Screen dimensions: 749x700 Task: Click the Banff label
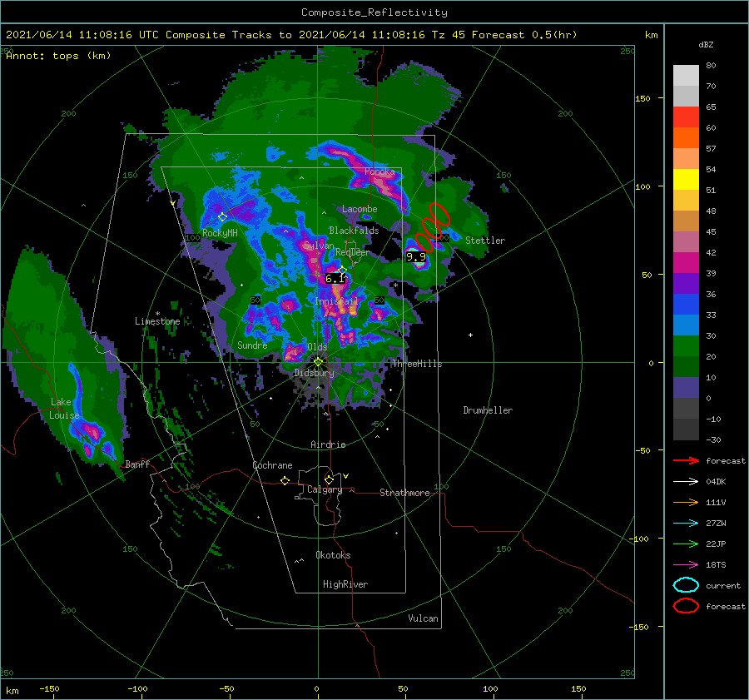tap(137, 464)
